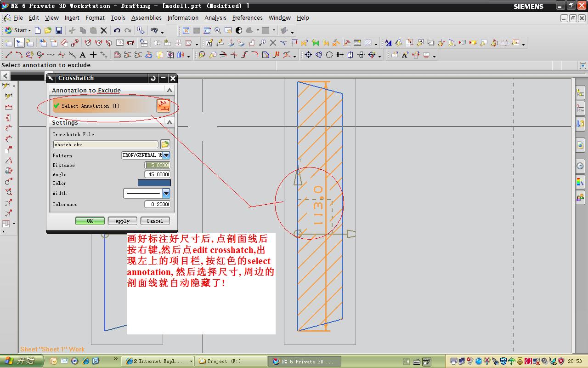This screenshot has height=368, width=588.
Task: Open the Insert menu
Action: [x=72, y=18]
